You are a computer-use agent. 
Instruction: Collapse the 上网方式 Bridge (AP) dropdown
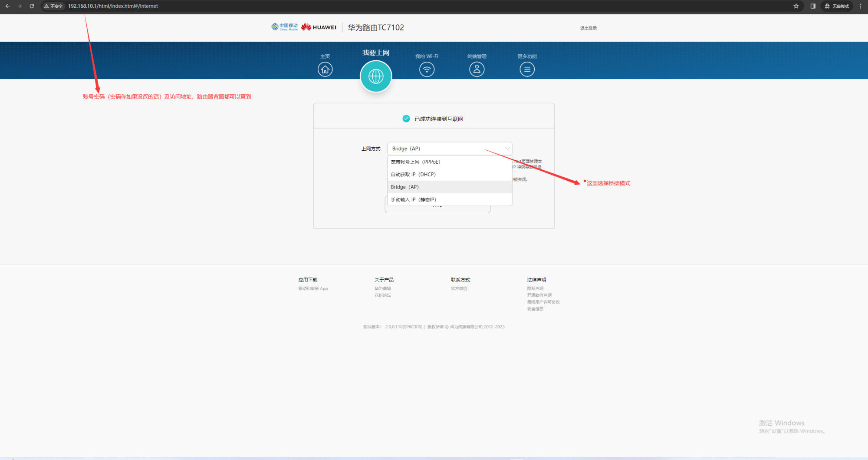click(x=450, y=149)
